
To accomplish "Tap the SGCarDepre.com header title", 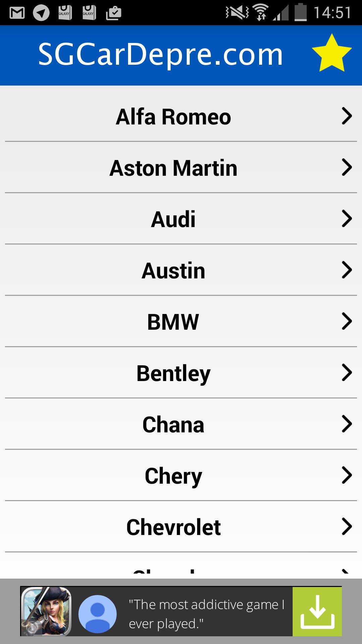I will click(x=161, y=54).
